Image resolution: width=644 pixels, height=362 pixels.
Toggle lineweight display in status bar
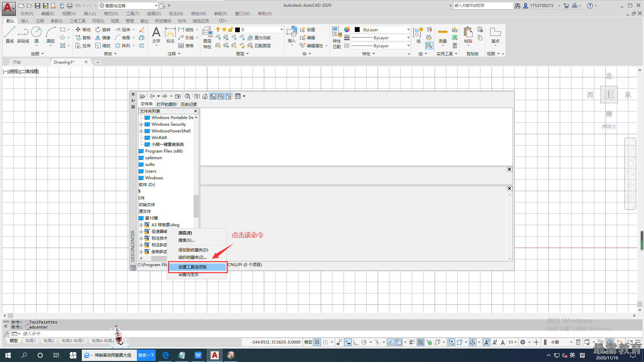pyautogui.click(x=412, y=342)
